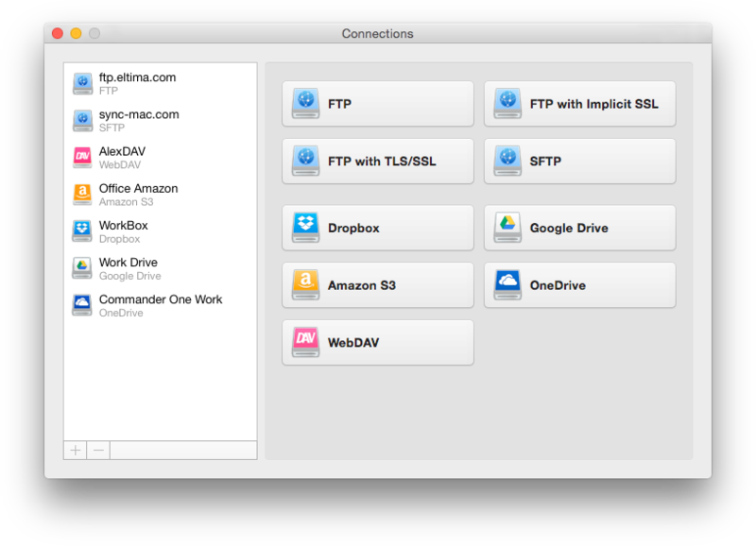Screen dimensions: 756x546
Task: Click globe icon on FTP with Implicit SSL
Action: (x=507, y=103)
